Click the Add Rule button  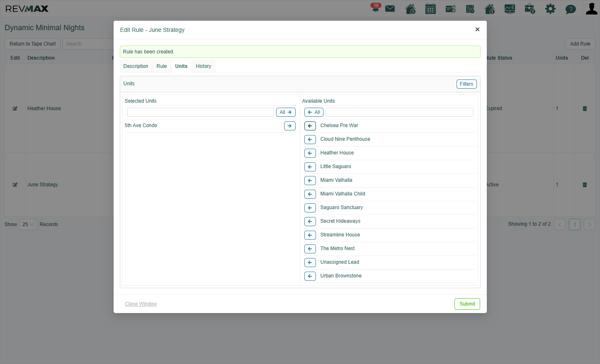coord(580,44)
